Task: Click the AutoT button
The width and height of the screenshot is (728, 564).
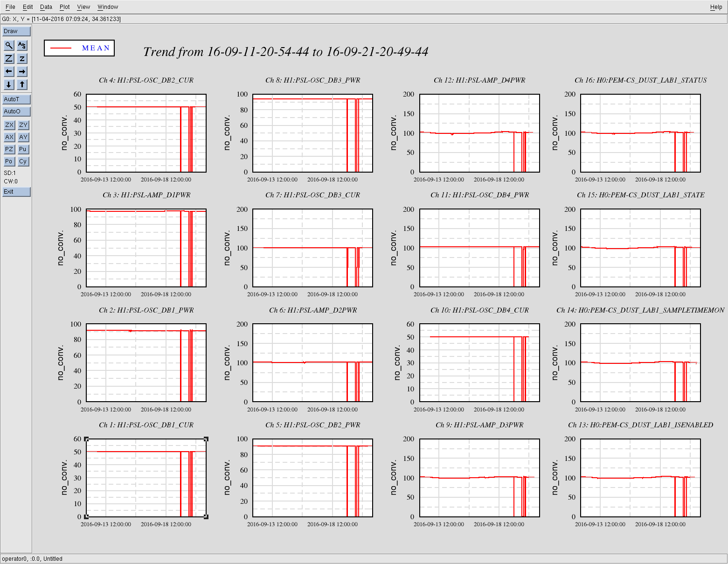Action: click(x=16, y=99)
